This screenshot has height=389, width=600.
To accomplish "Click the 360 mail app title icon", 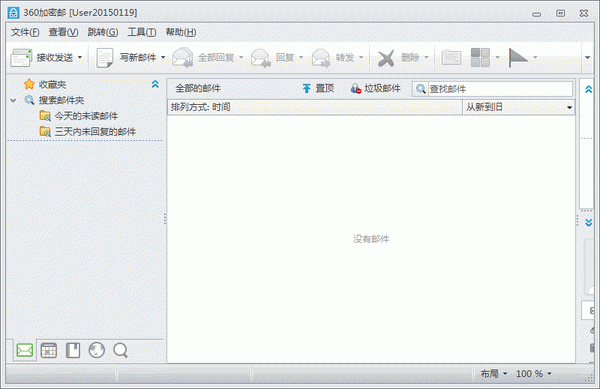I will (x=13, y=13).
